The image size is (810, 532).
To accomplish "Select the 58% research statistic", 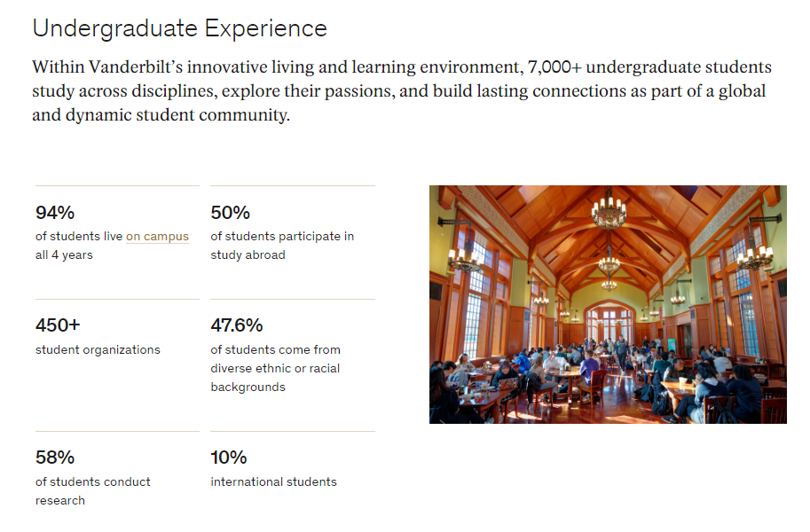I will [55, 458].
